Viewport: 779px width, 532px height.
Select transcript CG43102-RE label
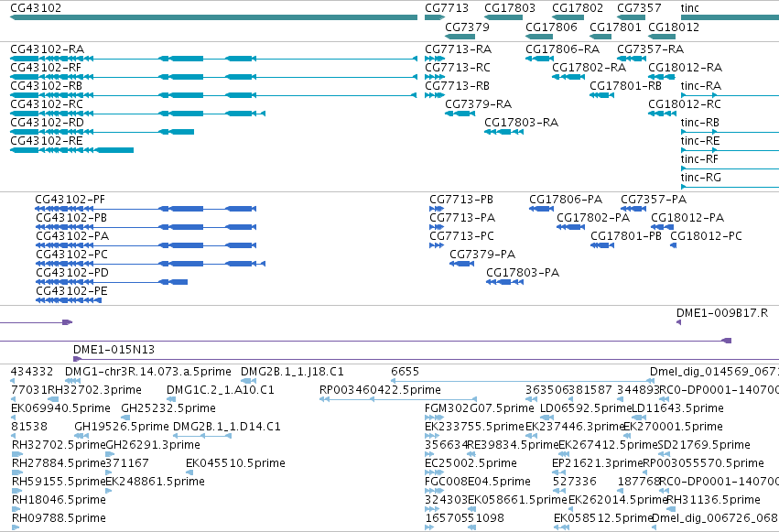click(46, 141)
